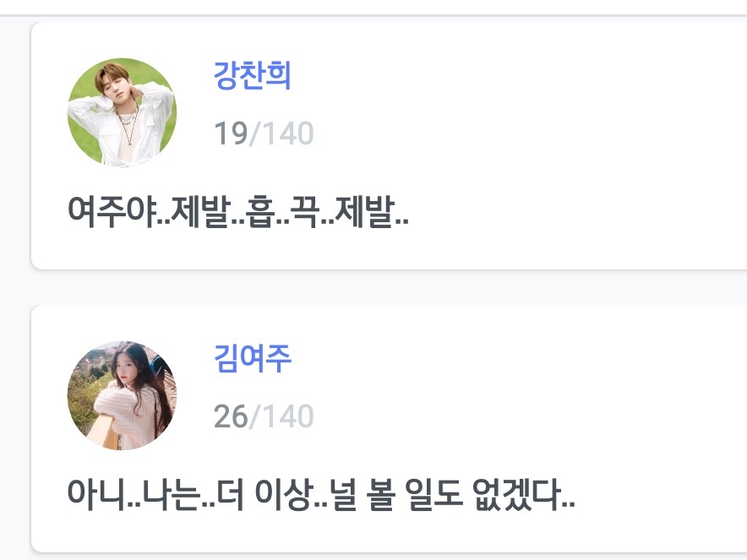Open 강찬희's profile picture
Image resolution: width=747 pixels, height=560 pixels.
pyautogui.click(x=122, y=112)
